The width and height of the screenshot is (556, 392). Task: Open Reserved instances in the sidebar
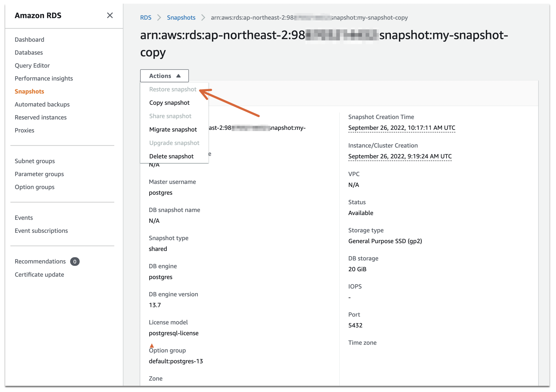point(41,118)
